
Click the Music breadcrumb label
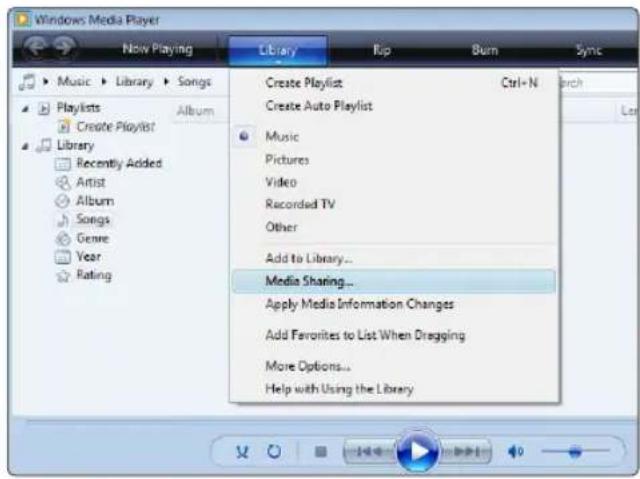pyautogui.click(x=74, y=82)
